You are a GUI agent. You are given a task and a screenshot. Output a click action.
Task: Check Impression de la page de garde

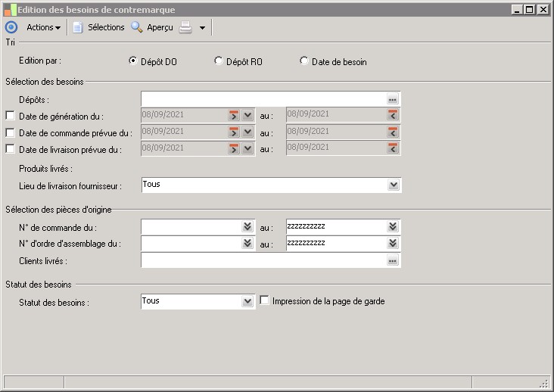265,300
